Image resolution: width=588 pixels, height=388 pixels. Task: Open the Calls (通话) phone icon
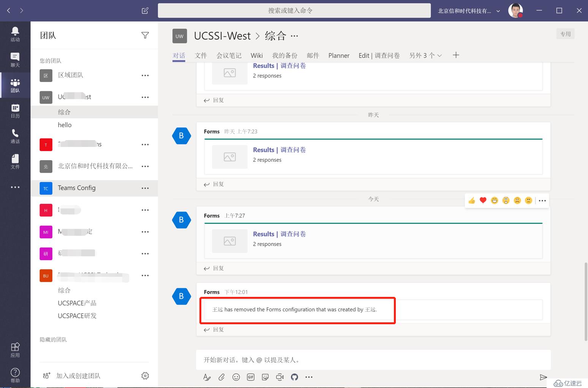(15, 136)
